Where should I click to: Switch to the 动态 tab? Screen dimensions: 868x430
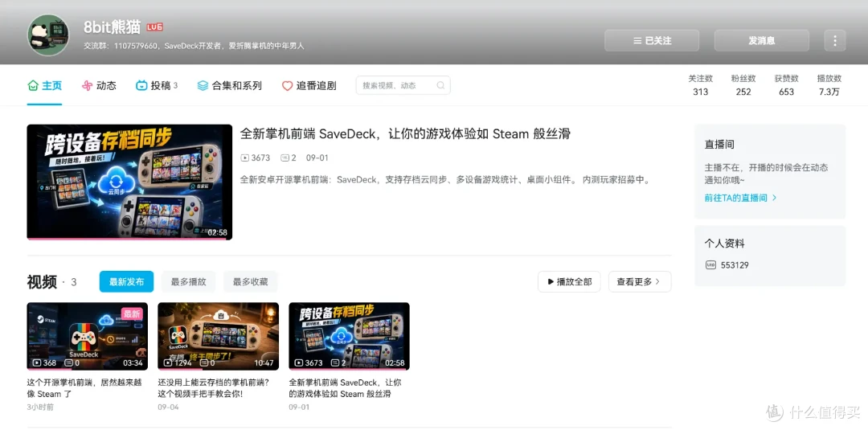coord(99,86)
